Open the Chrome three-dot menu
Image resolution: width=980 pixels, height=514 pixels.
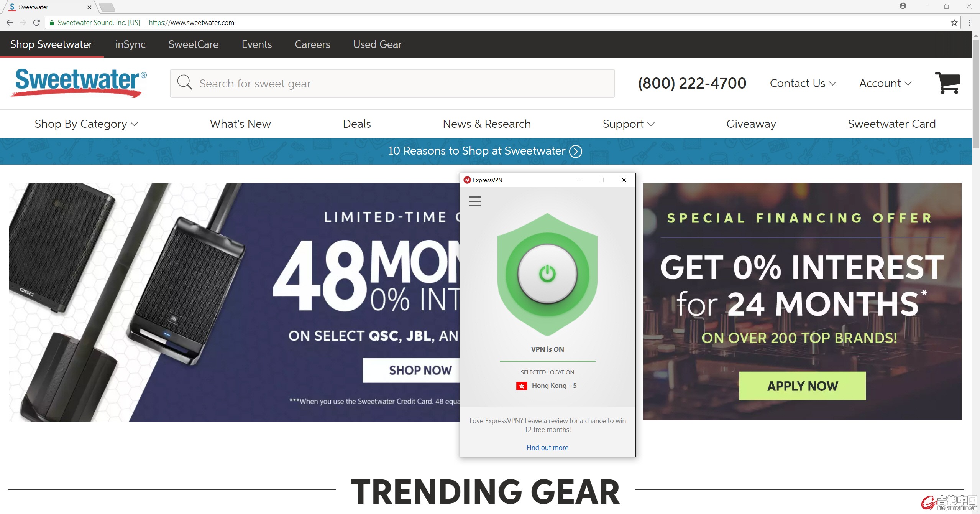pyautogui.click(x=970, y=23)
